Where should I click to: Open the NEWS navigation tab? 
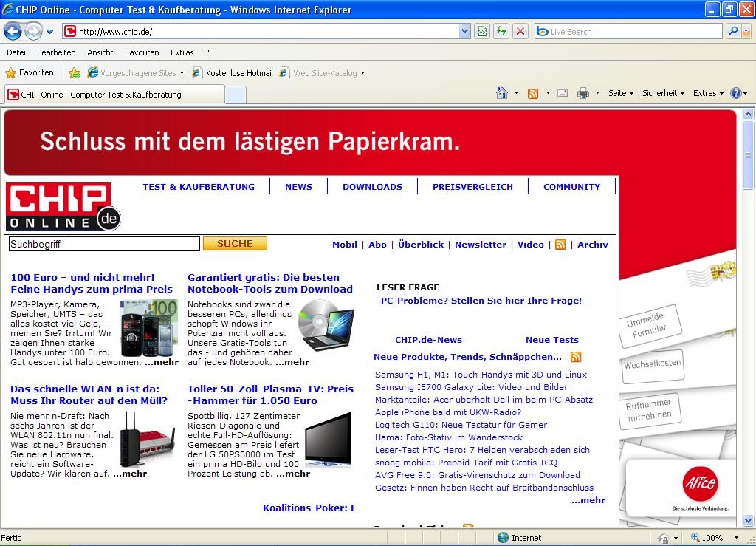coord(298,187)
